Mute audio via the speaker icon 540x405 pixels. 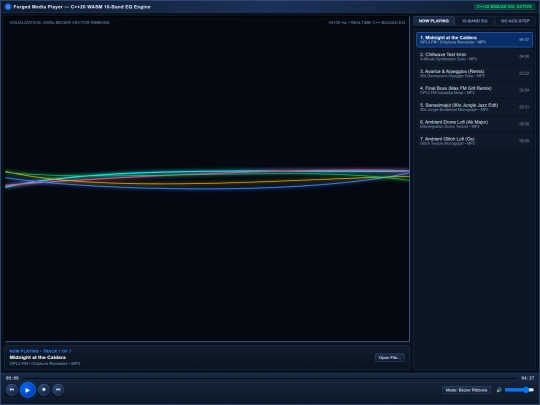point(499,390)
